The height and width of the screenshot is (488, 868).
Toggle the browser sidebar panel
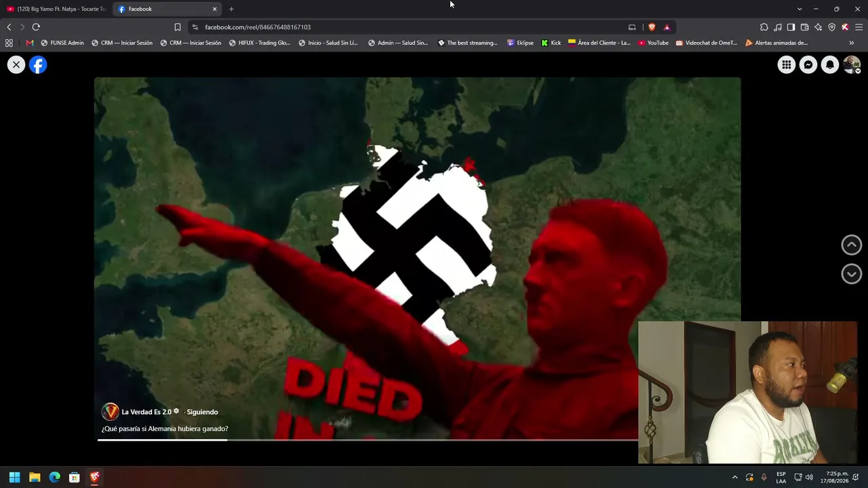click(x=791, y=27)
